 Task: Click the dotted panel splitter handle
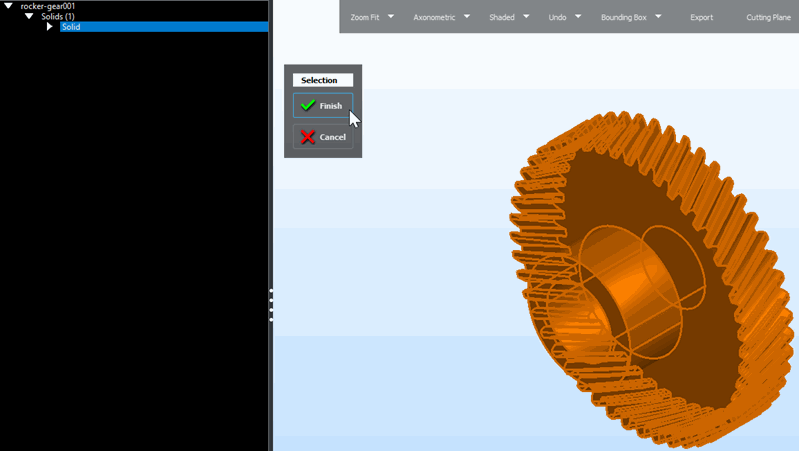(271, 305)
